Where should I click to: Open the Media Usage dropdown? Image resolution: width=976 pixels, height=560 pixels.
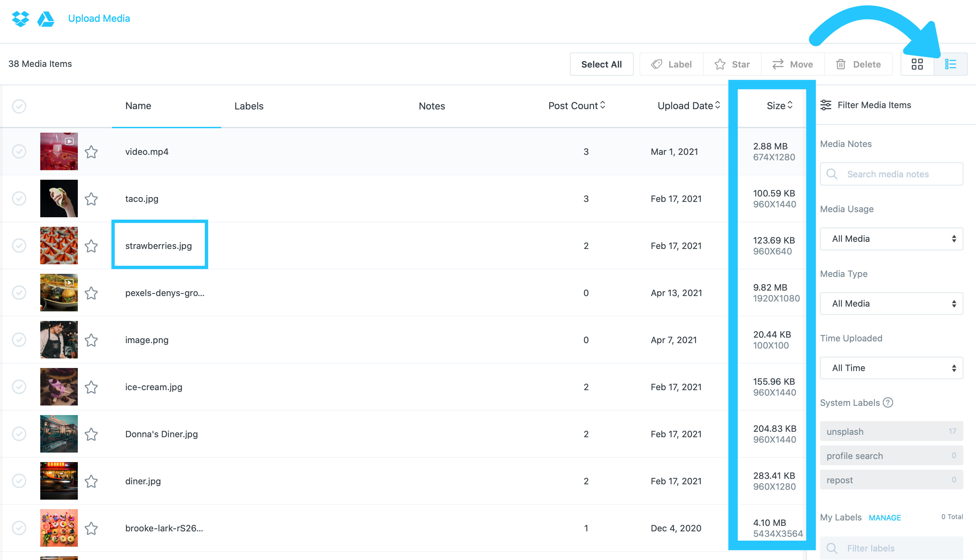click(891, 239)
